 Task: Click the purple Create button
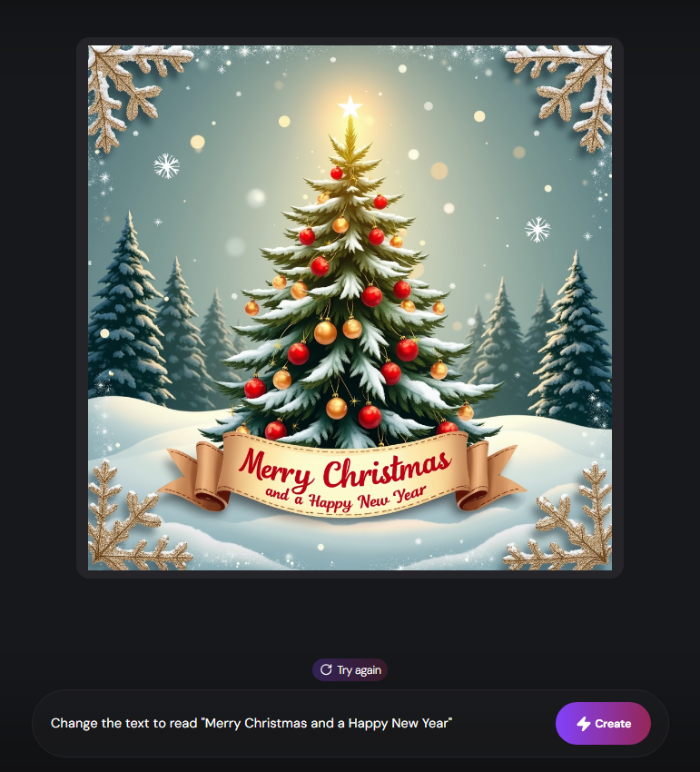(x=603, y=723)
